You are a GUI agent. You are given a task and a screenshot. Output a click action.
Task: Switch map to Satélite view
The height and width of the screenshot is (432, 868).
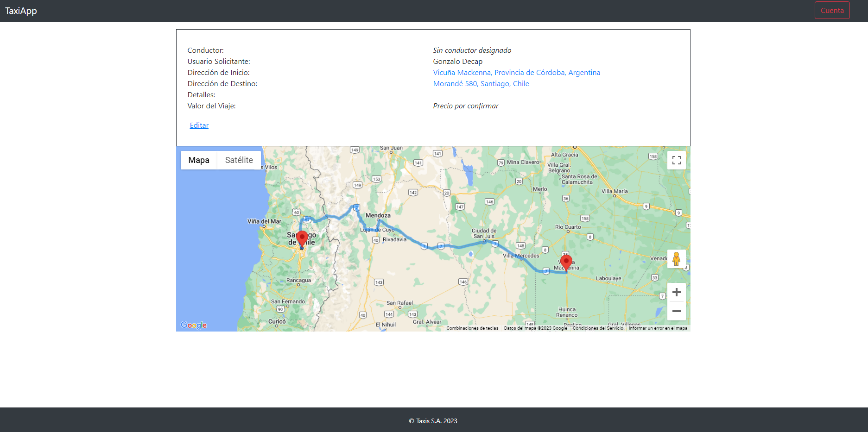pos(239,160)
